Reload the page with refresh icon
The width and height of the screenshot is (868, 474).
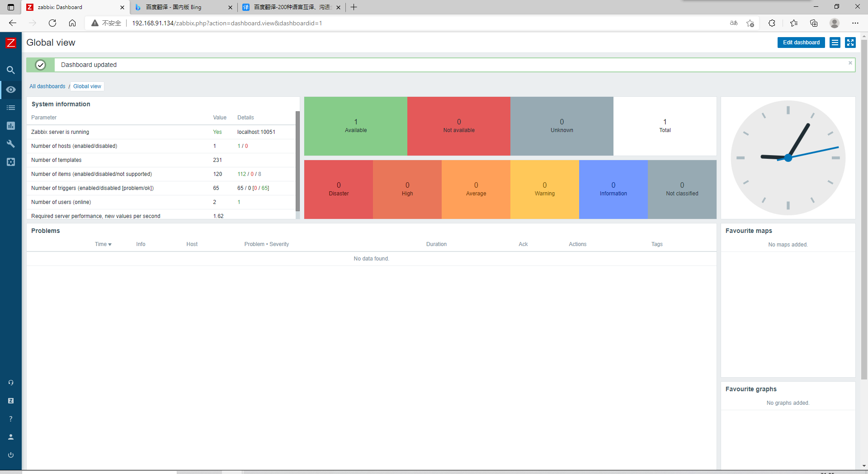(x=52, y=23)
